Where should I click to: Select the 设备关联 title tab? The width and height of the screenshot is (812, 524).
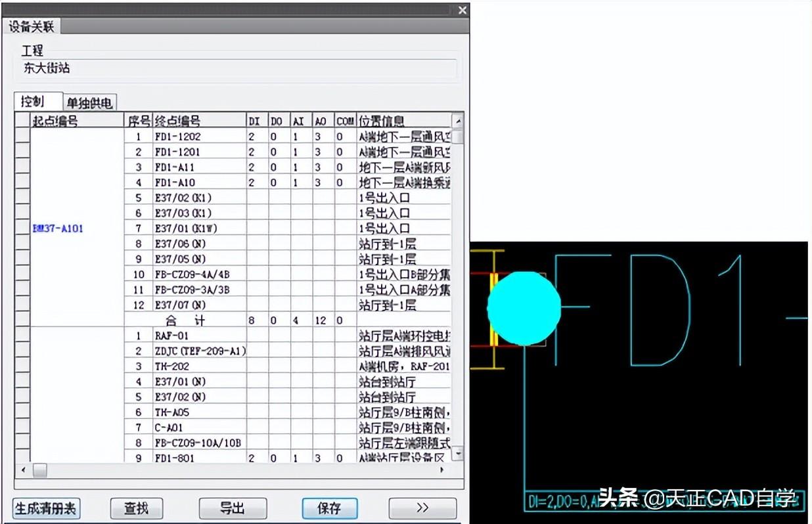pos(32,27)
